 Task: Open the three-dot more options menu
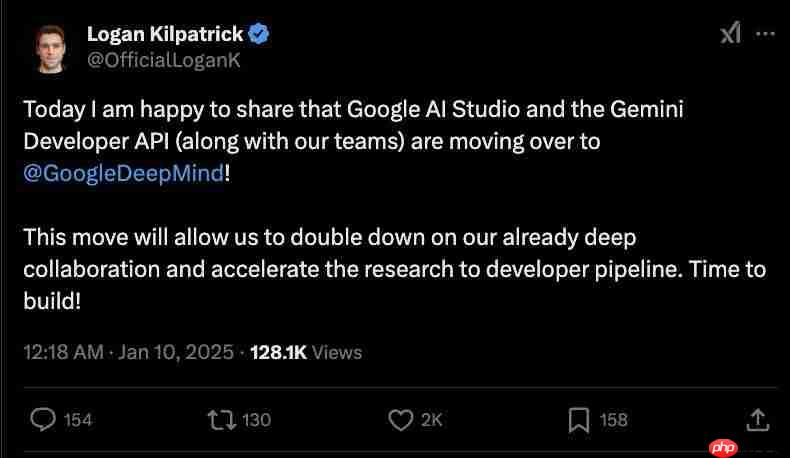pos(764,34)
